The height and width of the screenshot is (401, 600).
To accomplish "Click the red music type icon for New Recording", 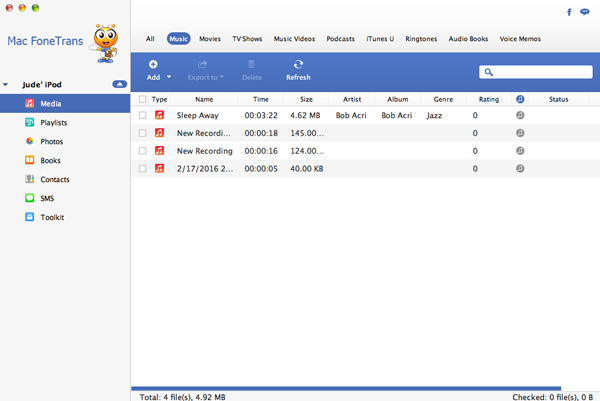I will (160, 150).
